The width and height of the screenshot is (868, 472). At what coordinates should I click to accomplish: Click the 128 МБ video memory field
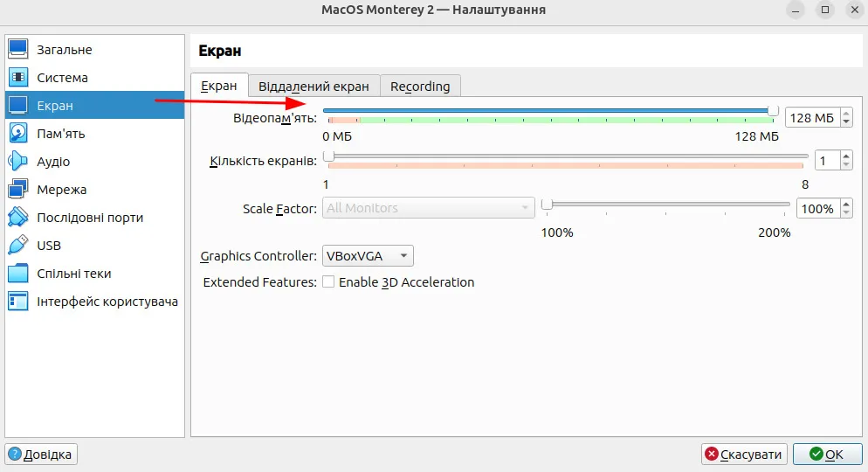(813, 117)
